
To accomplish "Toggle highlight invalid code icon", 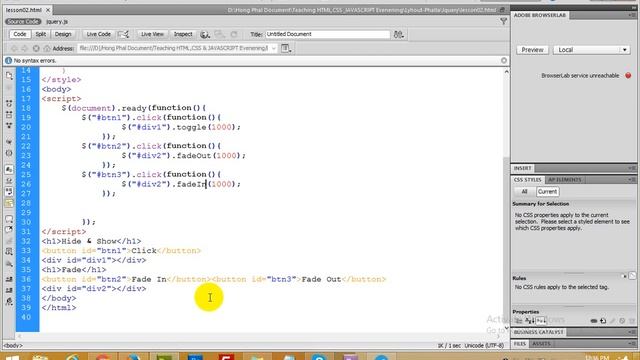I will 9,180.
